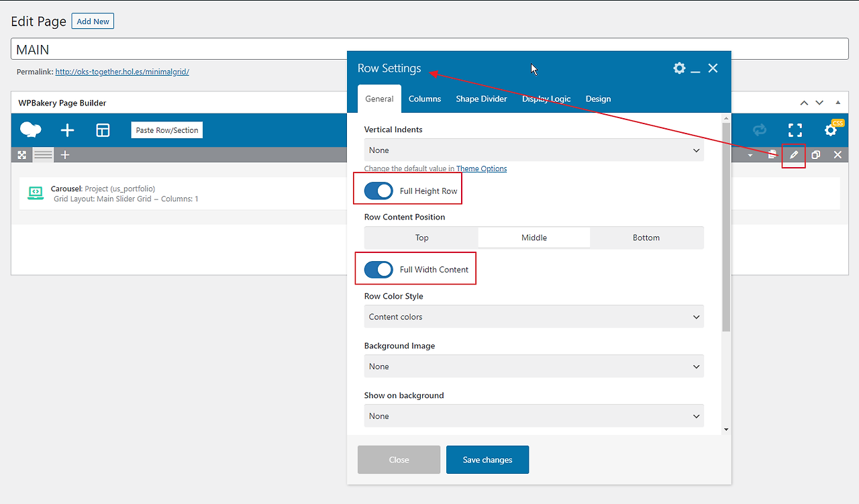The width and height of the screenshot is (859, 504).
Task: Click Save changes in Row Settings
Action: pyautogui.click(x=488, y=460)
